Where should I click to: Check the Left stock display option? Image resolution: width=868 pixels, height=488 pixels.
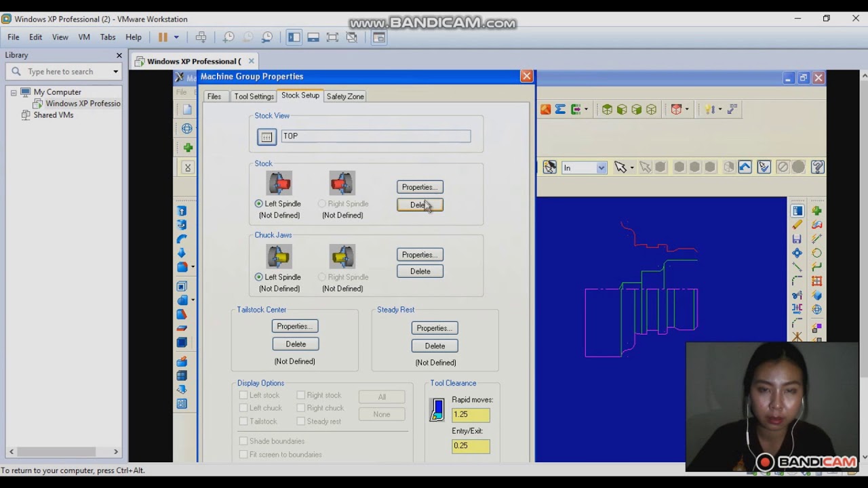click(x=243, y=395)
